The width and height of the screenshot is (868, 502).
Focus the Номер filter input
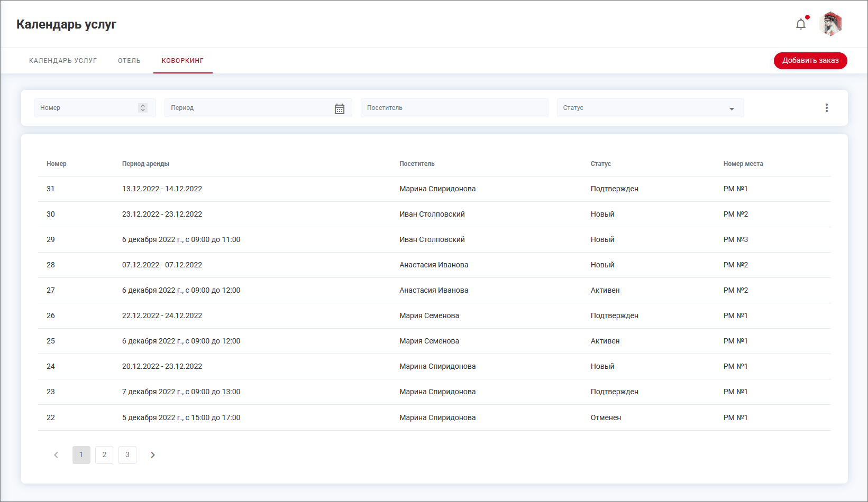click(x=85, y=108)
